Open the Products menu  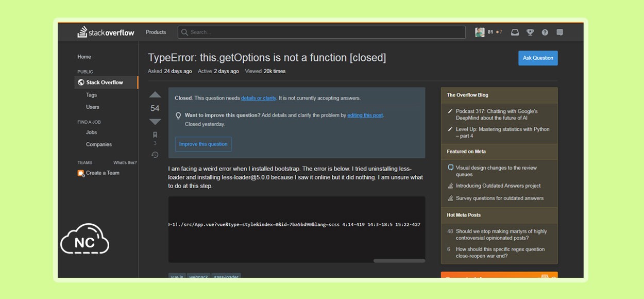(156, 32)
